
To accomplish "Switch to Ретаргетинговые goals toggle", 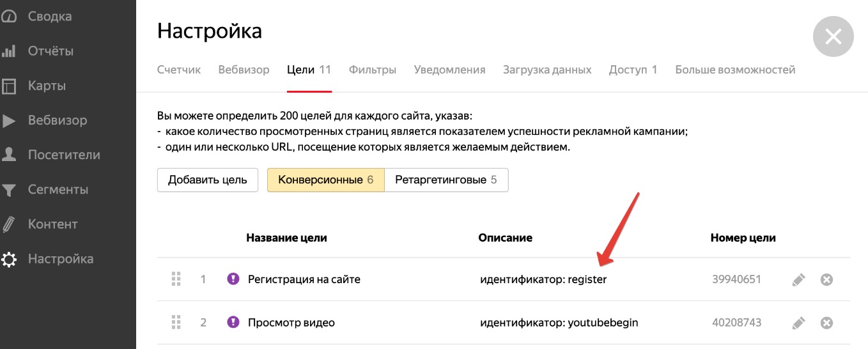I will (x=446, y=180).
